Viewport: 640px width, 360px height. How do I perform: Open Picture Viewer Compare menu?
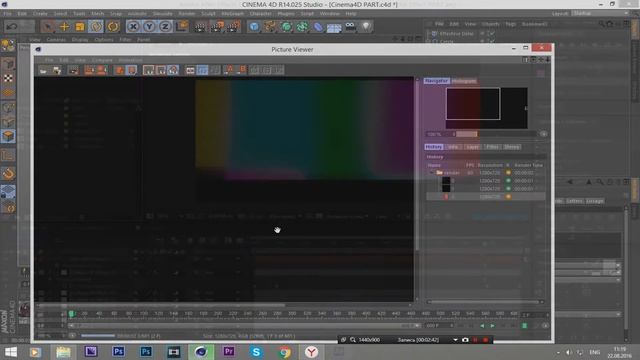102,60
